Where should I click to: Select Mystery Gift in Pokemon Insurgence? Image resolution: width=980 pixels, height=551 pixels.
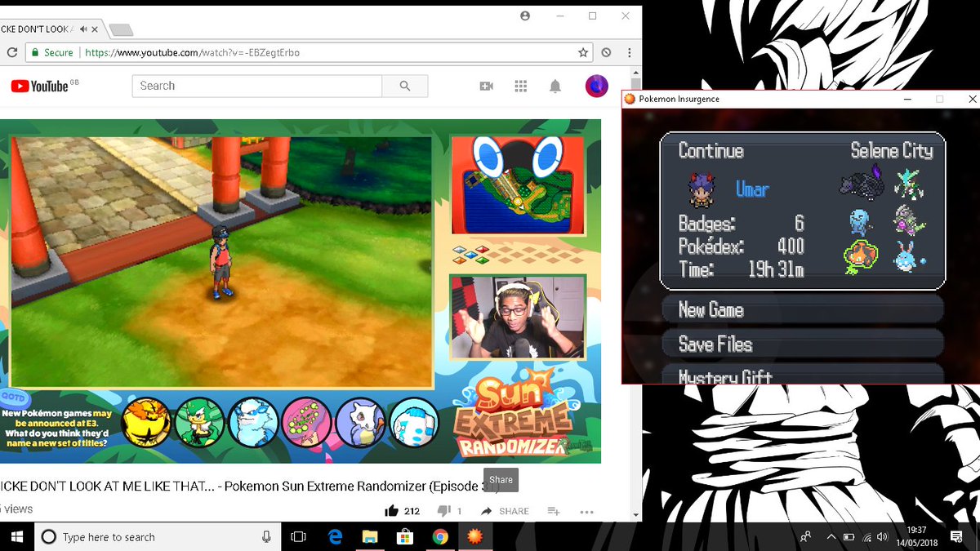[803, 375]
